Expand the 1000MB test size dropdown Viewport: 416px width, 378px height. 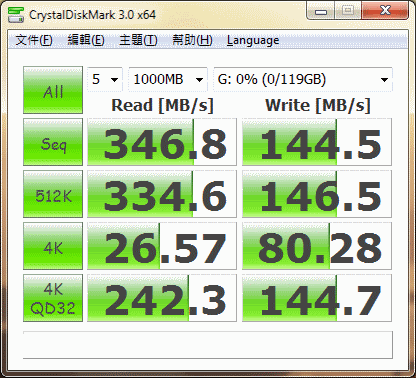point(168,79)
